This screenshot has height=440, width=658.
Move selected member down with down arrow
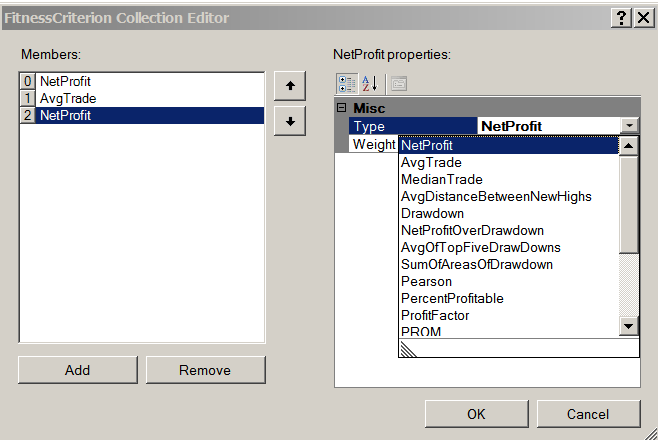[x=289, y=121]
